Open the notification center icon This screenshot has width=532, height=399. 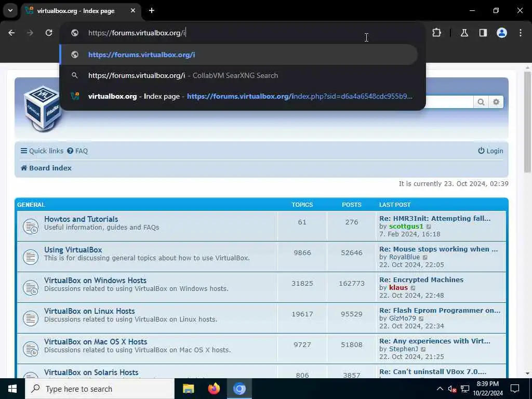tap(515, 389)
